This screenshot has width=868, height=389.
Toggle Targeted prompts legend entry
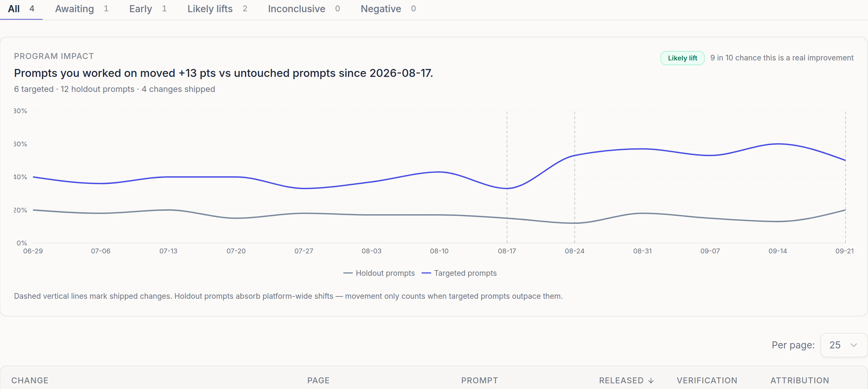[459, 273]
